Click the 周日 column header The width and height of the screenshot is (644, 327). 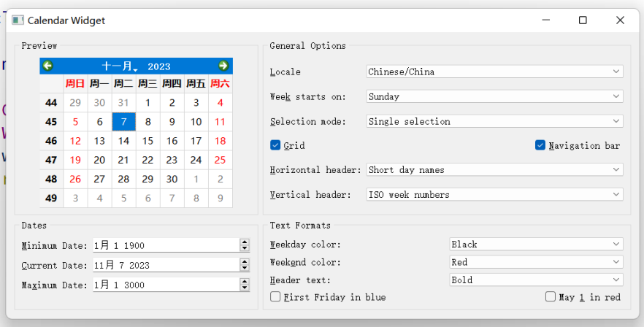click(75, 84)
